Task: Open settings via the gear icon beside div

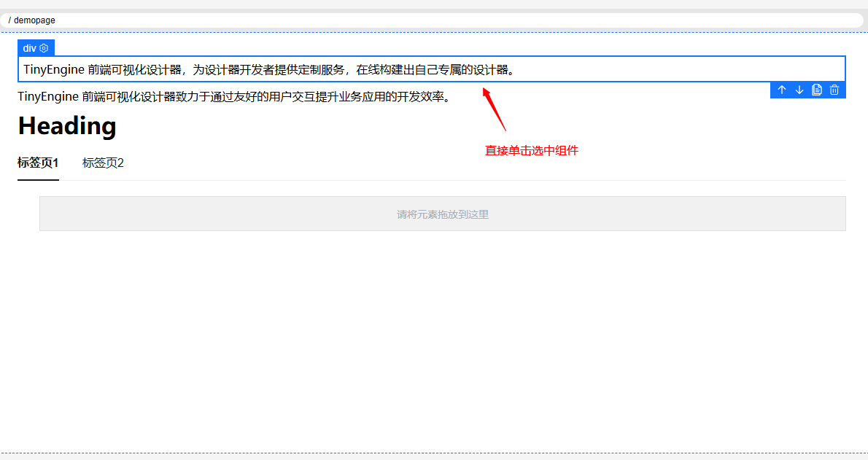Action: [44, 48]
